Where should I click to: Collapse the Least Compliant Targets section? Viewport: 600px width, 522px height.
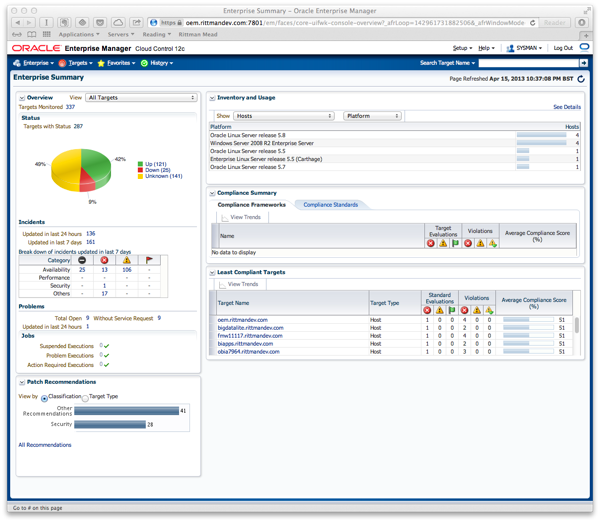tap(212, 272)
